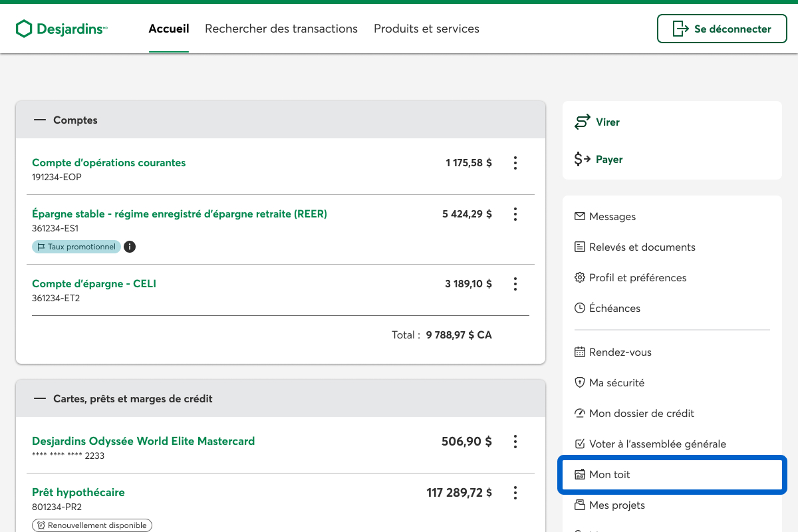The width and height of the screenshot is (798, 532).
Task: Collapse Cartes, prêts et marges de crédit
Action: 40,399
